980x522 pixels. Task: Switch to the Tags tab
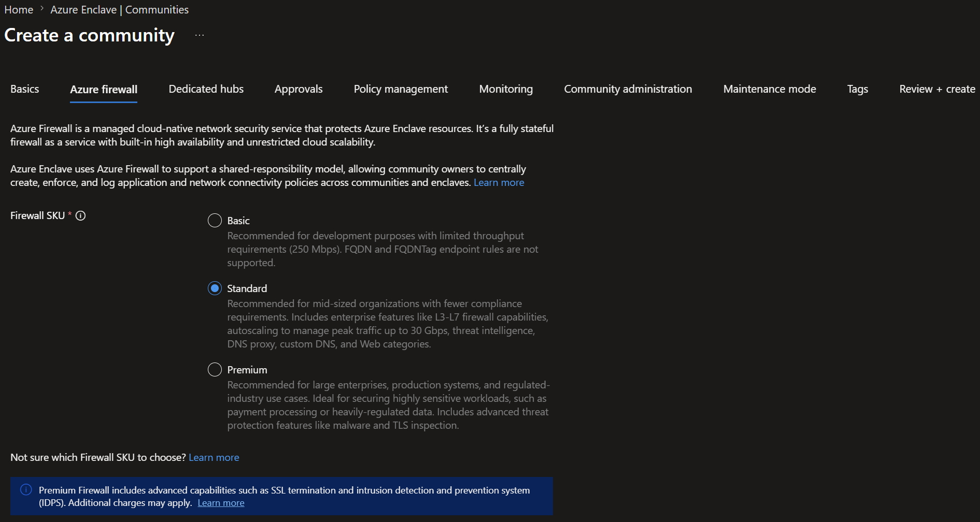click(858, 89)
